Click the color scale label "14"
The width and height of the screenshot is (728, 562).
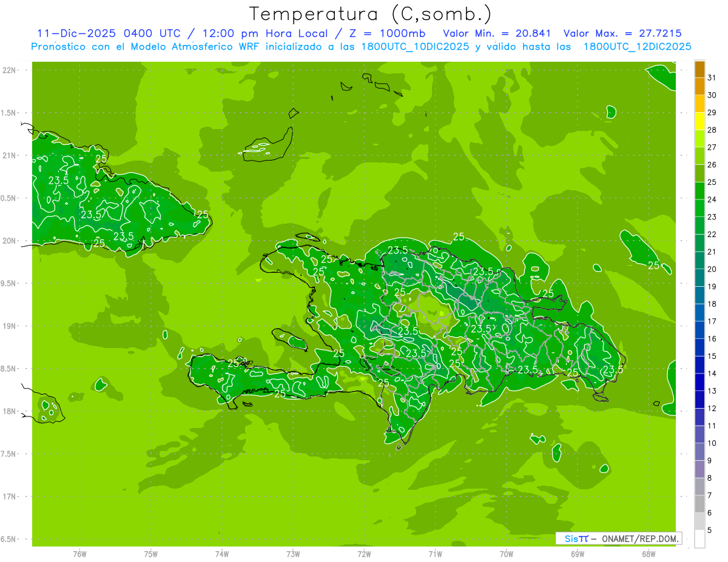point(712,374)
